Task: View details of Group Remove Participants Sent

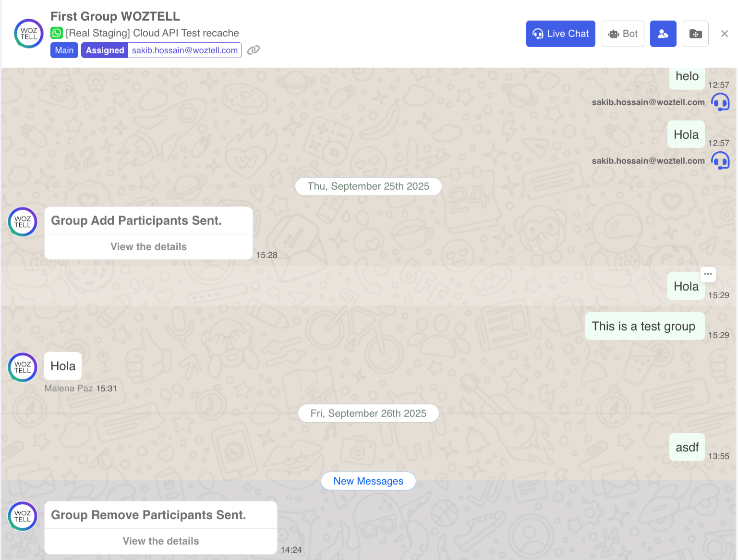Action: (161, 541)
